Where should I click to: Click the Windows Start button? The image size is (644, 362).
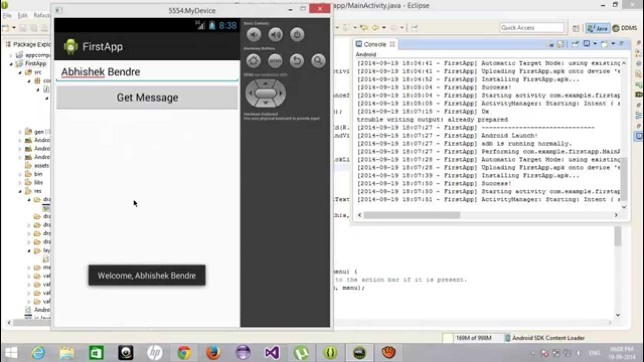[11, 352]
